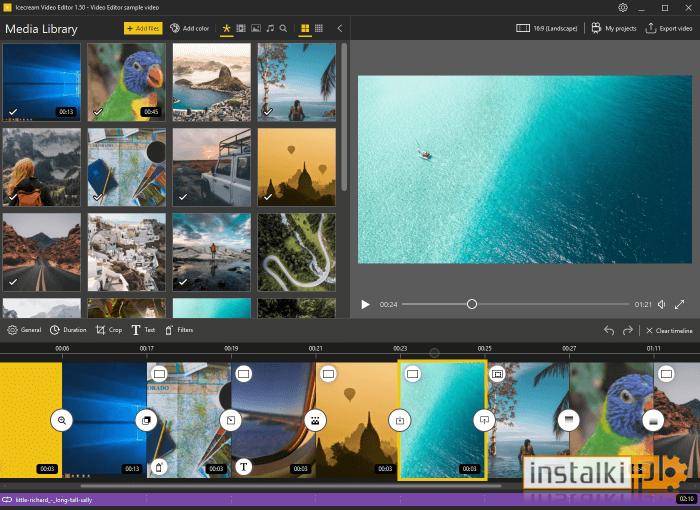This screenshot has height=510, width=700.
Task: Click Export video
Action: (x=669, y=28)
